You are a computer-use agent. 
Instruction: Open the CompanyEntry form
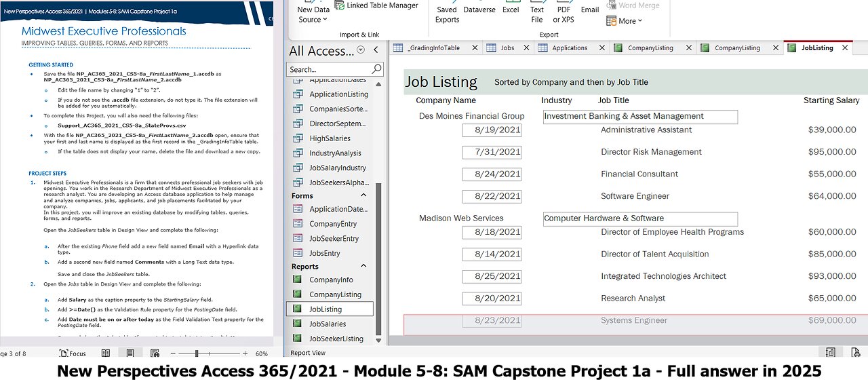[x=331, y=224]
